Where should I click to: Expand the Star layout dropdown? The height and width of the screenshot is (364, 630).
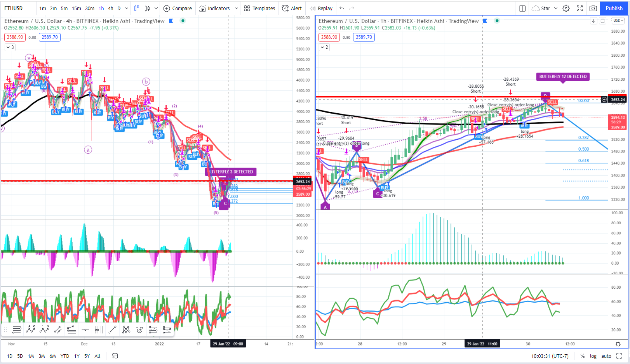coord(556,8)
